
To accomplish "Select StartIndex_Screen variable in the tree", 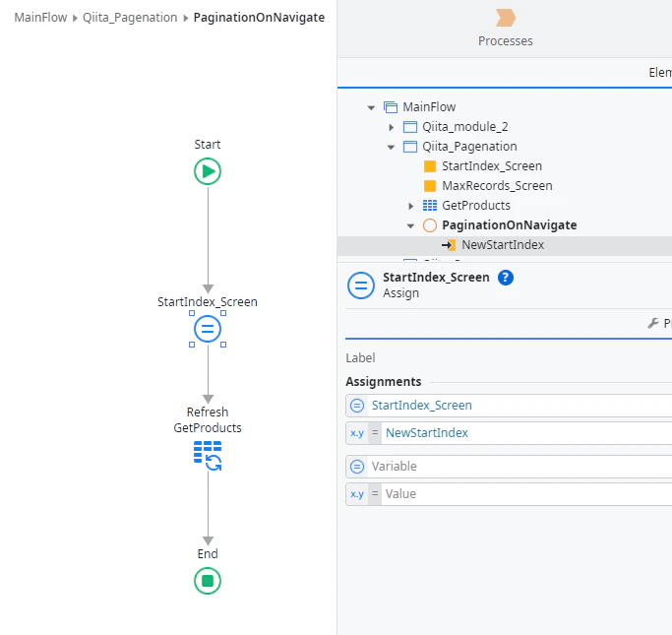I will tap(492, 166).
